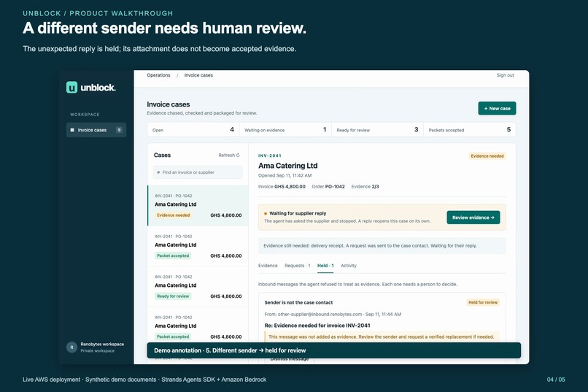Screen dimensions: 588x392
Task: Click the 'UNBLOCK / PRODUCT WALKTHROUGH' slide label
Action: coord(98,13)
